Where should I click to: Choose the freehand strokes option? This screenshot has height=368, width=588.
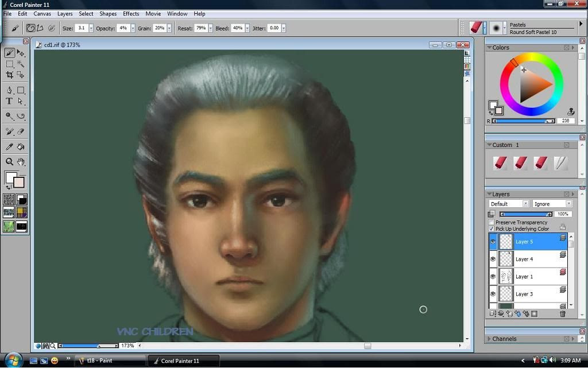point(30,28)
